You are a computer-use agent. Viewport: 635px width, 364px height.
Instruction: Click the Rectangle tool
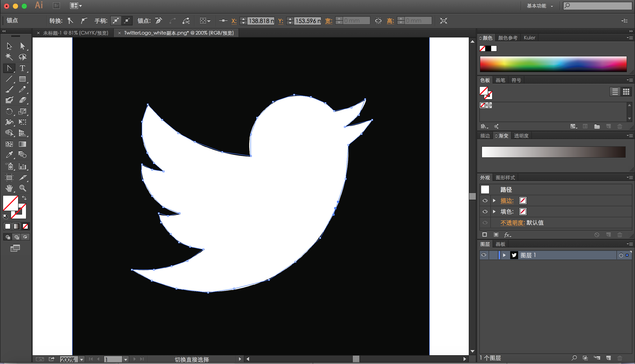(22, 79)
